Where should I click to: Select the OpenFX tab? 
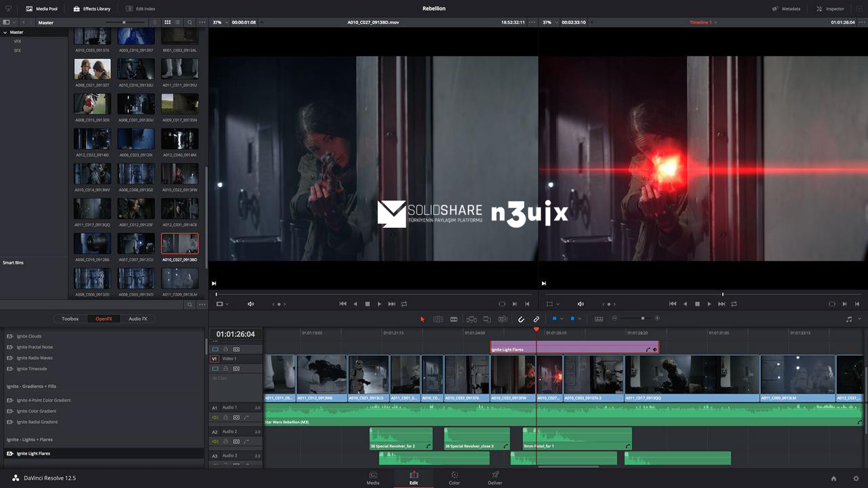pos(104,319)
